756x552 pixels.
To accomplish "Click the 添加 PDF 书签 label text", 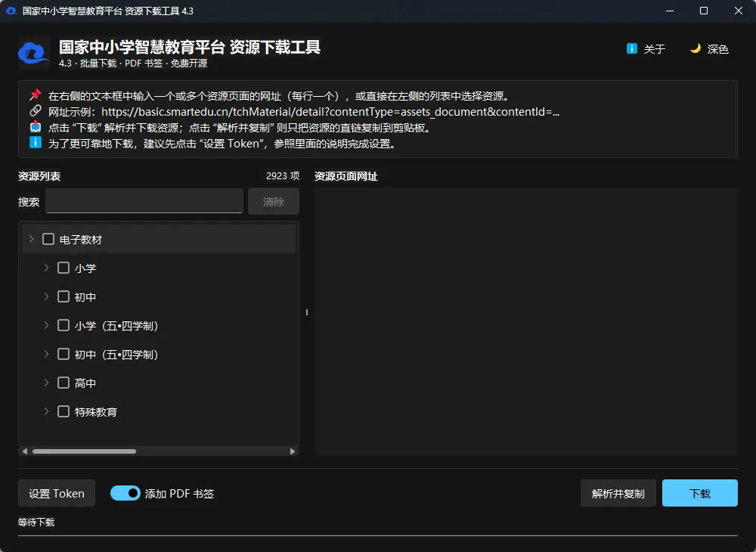I will click(x=179, y=494).
